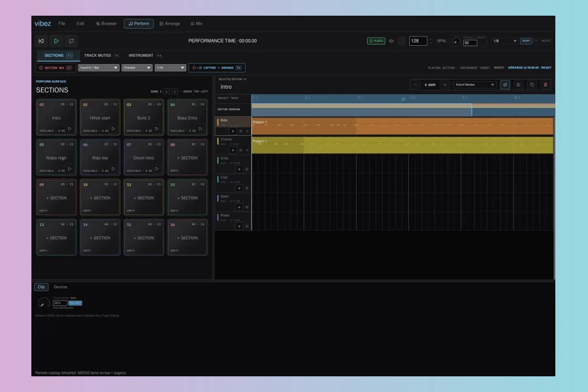Open the Devices tab in the bottom panel
This screenshot has height=392, width=588.
click(60, 287)
